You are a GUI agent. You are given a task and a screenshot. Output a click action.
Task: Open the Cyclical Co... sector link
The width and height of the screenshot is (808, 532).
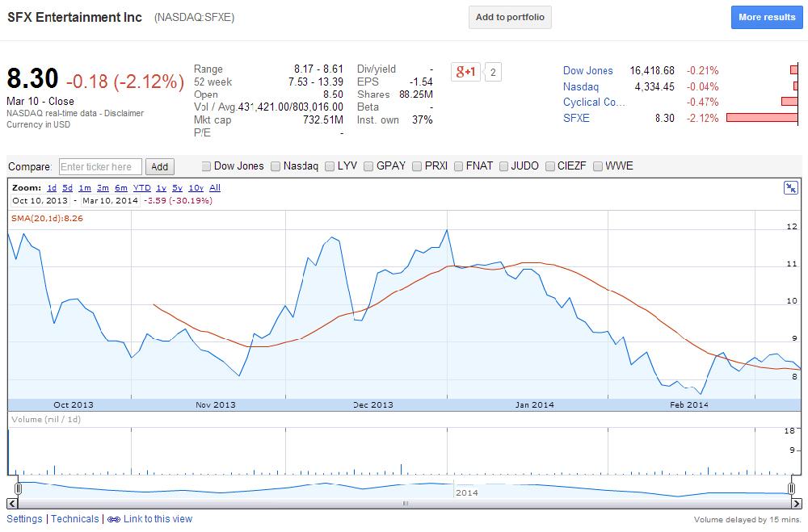coord(594,102)
